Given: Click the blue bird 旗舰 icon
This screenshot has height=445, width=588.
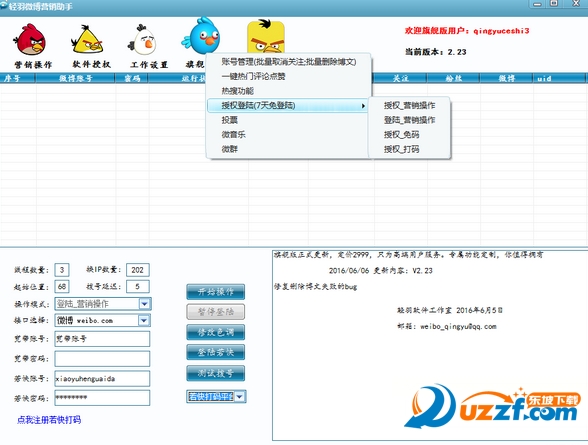Looking at the screenshot, I should [x=201, y=36].
